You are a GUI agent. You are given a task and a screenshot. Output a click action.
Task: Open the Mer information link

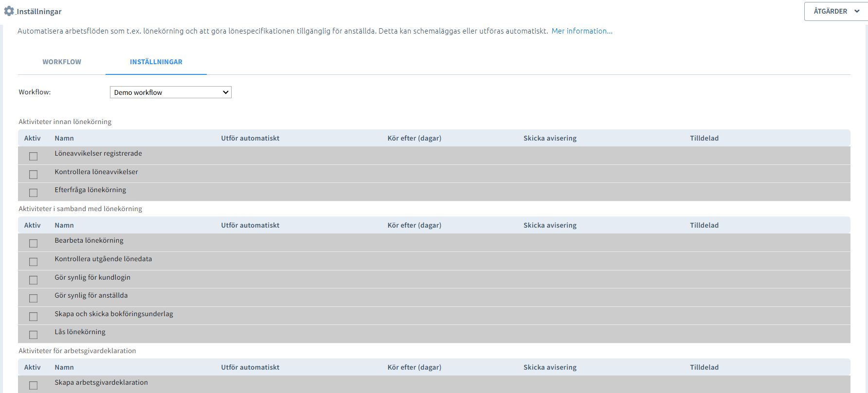click(x=582, y=31)
